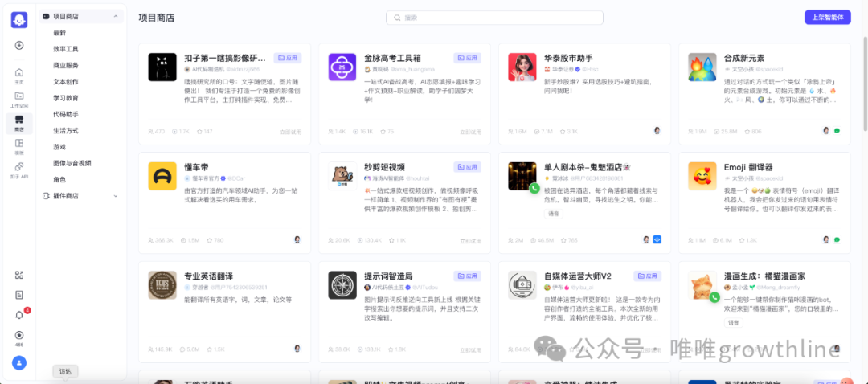Select 效率工具 category
The height and width of the screenshot is (384, 868).
[x=66, y=49]
